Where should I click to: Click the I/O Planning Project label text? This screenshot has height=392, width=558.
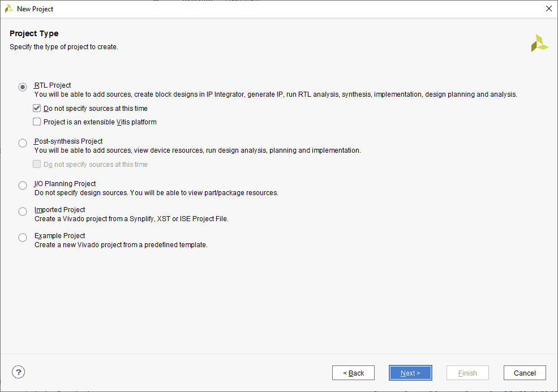pyautogui.click(x=65, y=183)
